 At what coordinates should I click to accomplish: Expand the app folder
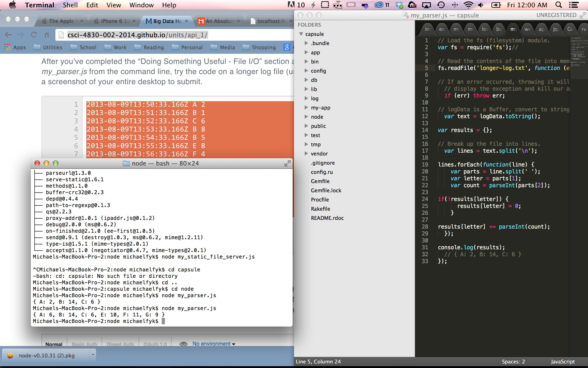(306, 52)
